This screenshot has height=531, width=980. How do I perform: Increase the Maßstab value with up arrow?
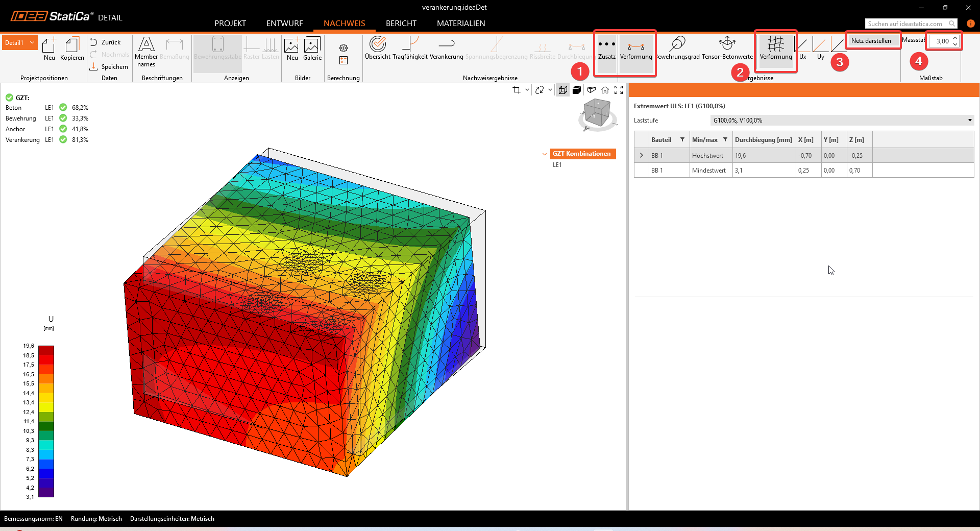pos(955,38)
